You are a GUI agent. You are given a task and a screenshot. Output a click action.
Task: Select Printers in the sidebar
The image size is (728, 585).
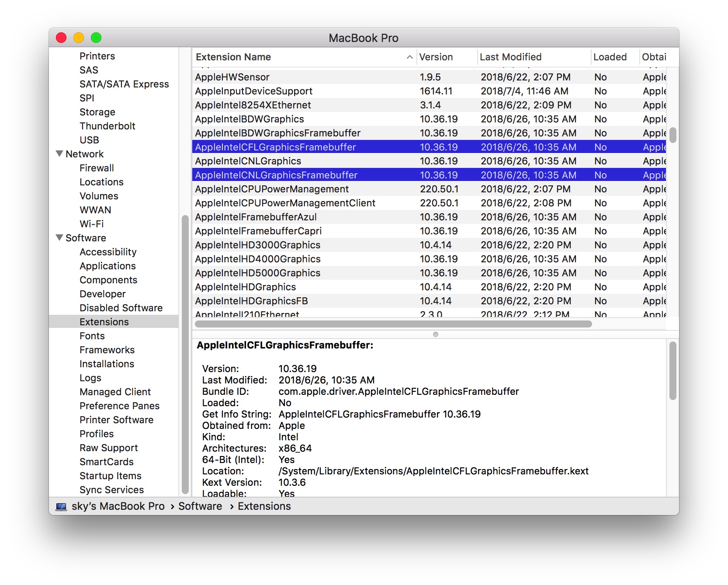[97, 56]
